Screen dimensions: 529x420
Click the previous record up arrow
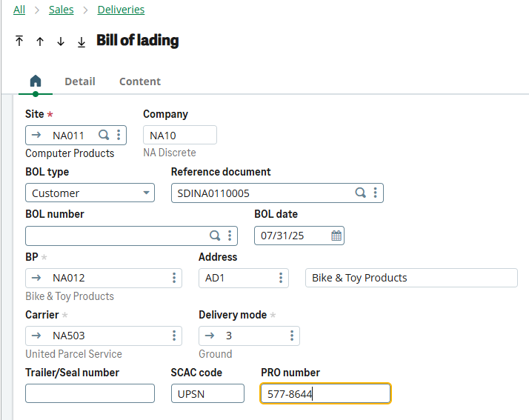tap(40, 41)
